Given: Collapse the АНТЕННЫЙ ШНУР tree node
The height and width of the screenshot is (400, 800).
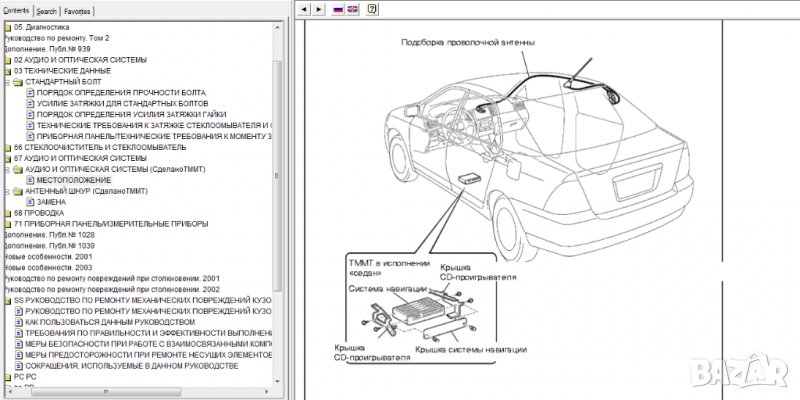Looking at the screenshot, I should 7,191.
